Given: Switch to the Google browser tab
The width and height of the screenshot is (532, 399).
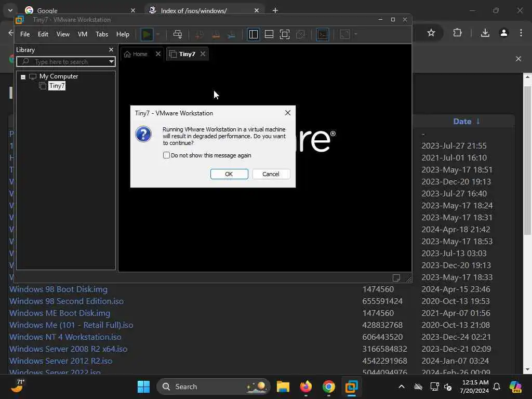Looking at the screenshot, I should click(x=79, y=10).
